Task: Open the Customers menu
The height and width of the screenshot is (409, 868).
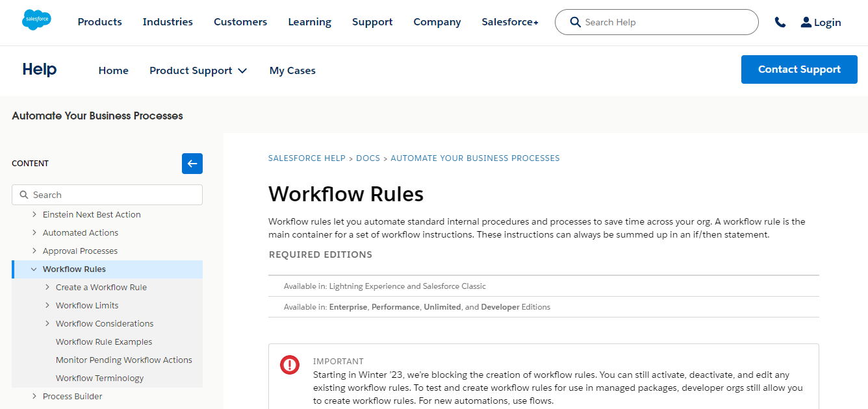Action: click(x=240, y=22)
